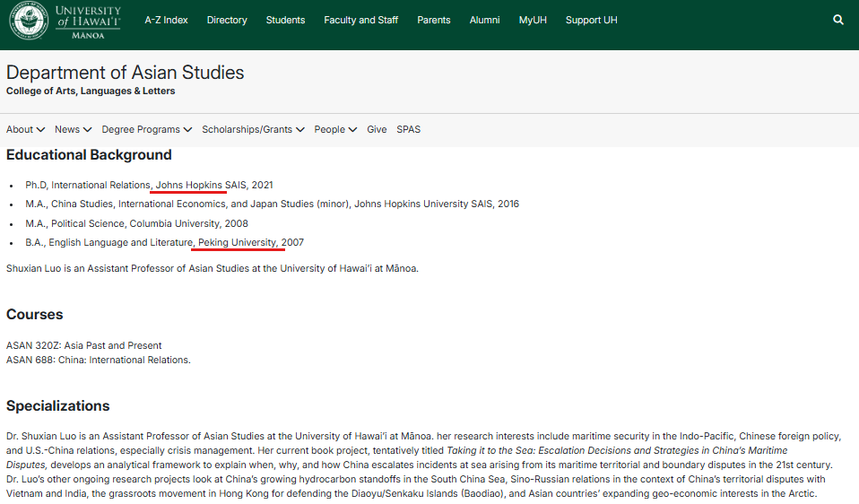
Task: Go to the Directory page
Action: coord(227,21)
